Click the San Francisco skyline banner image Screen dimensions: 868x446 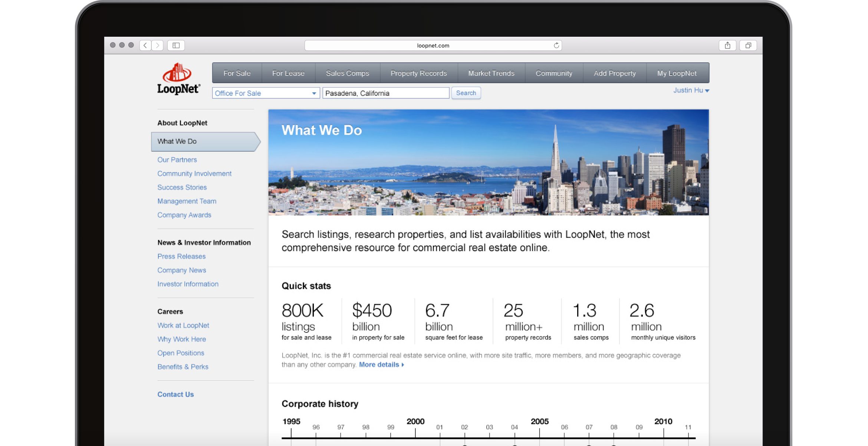(x=489, y=162)
